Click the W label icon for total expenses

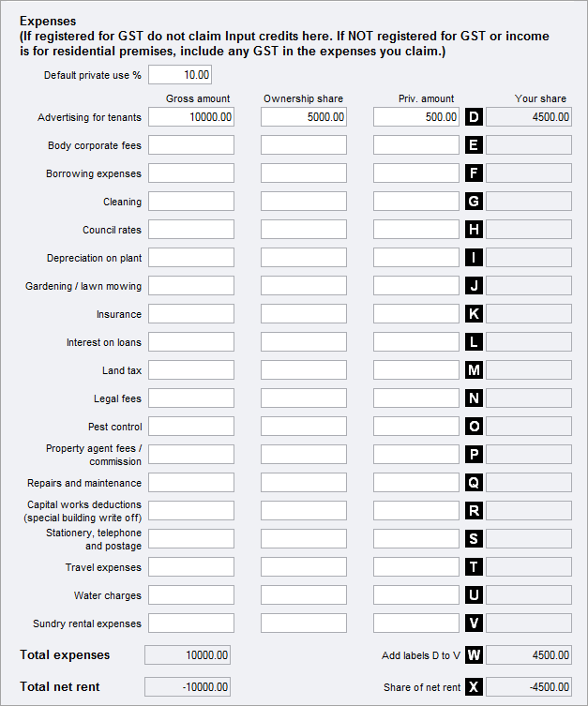coord(474,655)
